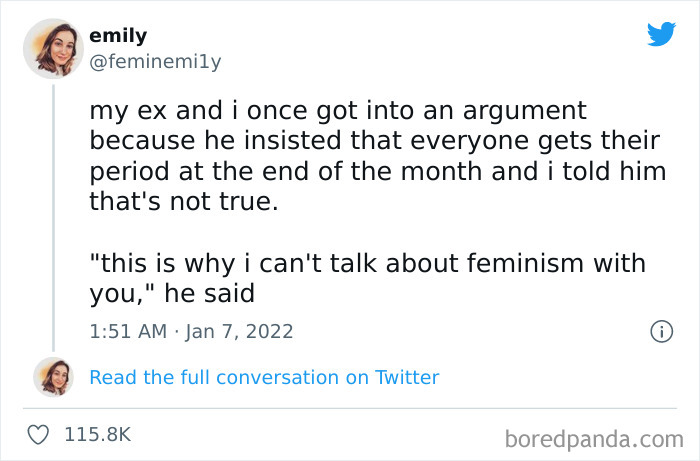
Task: Click the "1:51 AM" time in the timestamp
Action: tap(128, 331)
